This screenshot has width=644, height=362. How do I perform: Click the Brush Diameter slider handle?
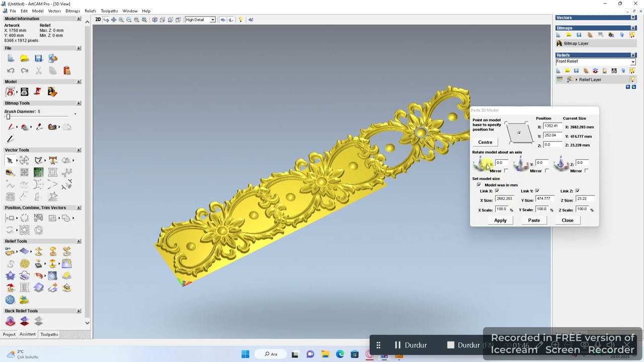pos(8,117)
